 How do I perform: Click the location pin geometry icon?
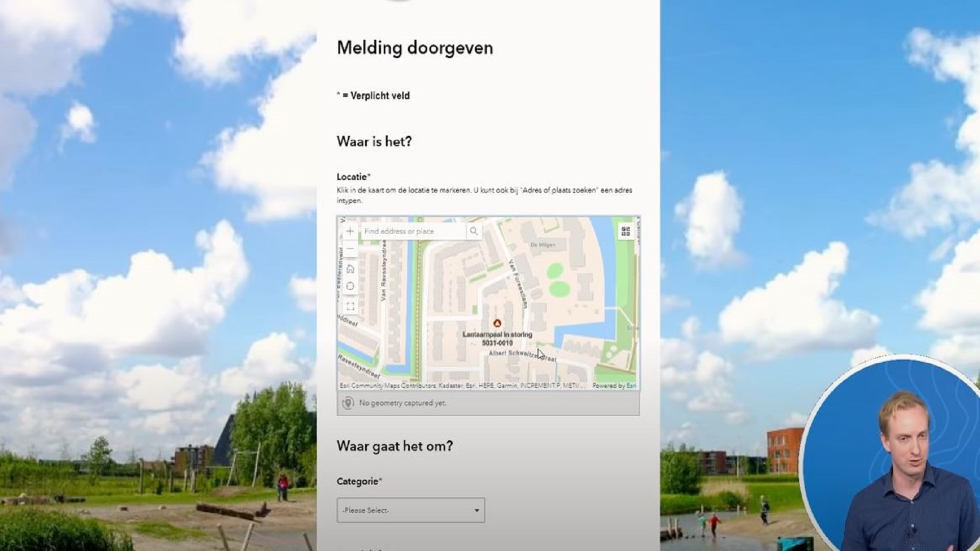pos(348,403)
